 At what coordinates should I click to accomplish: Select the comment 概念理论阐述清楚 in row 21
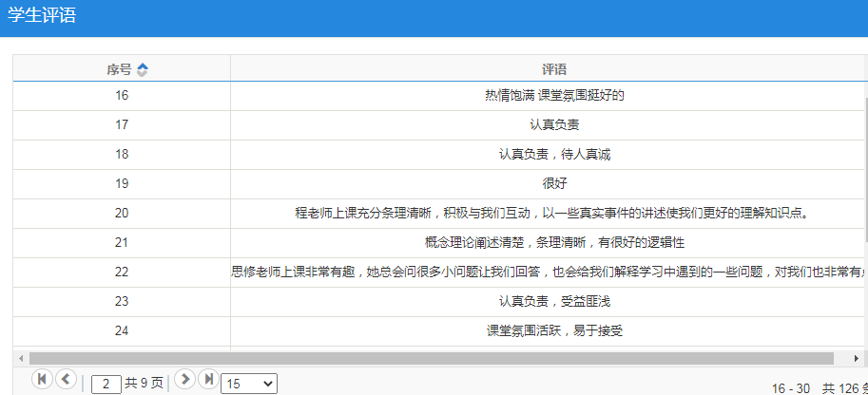coord(553,242)
